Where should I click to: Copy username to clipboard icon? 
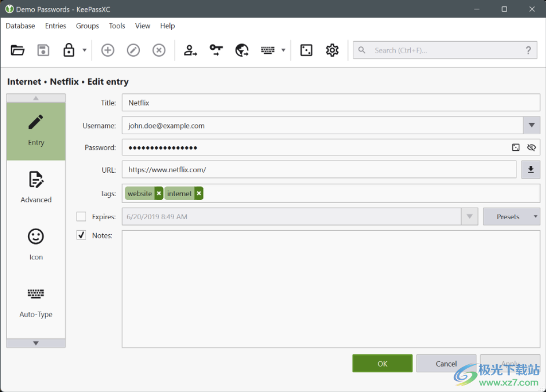[190, 50]
